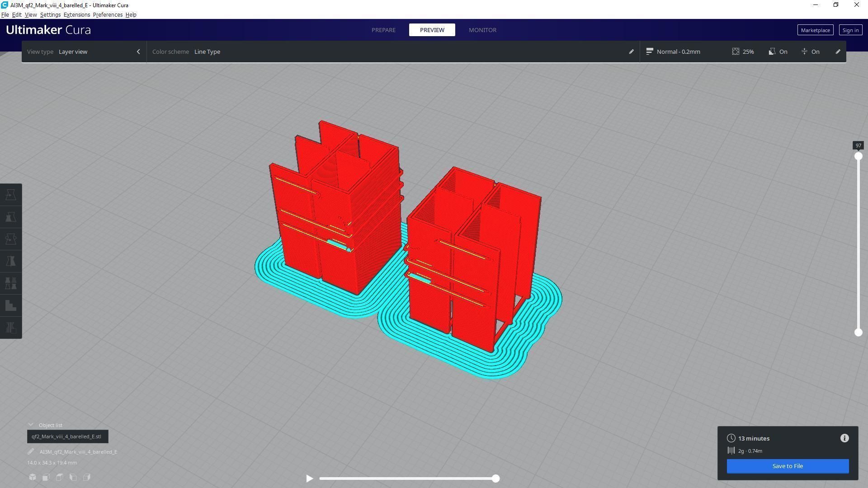Select the Move tool in left toolbar
This screenshot has width=868, height=488.
(x=11, y=195)
